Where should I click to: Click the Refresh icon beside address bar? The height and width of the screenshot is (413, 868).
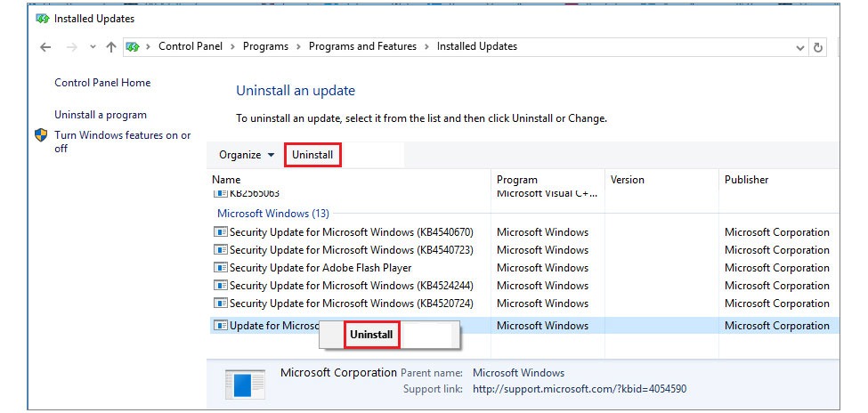tap(817, 47)
